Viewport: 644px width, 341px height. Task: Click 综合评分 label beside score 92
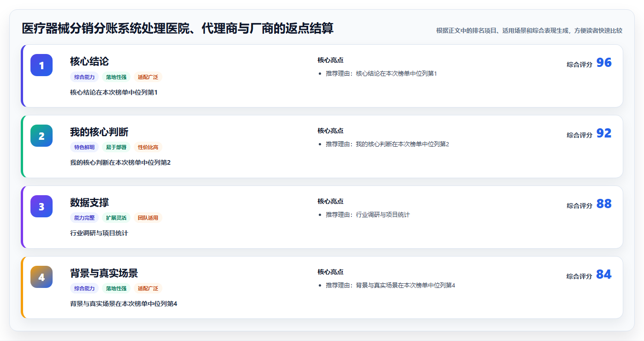(x=579, y=135)
